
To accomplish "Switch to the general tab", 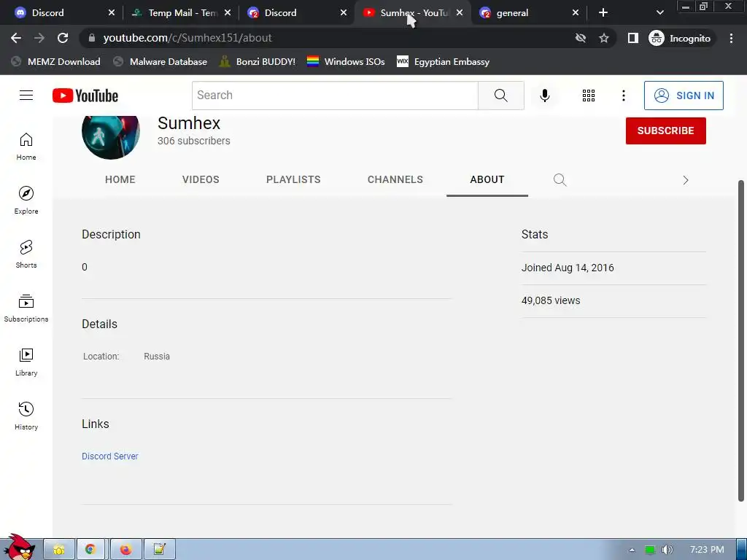I will pos(524,13).
